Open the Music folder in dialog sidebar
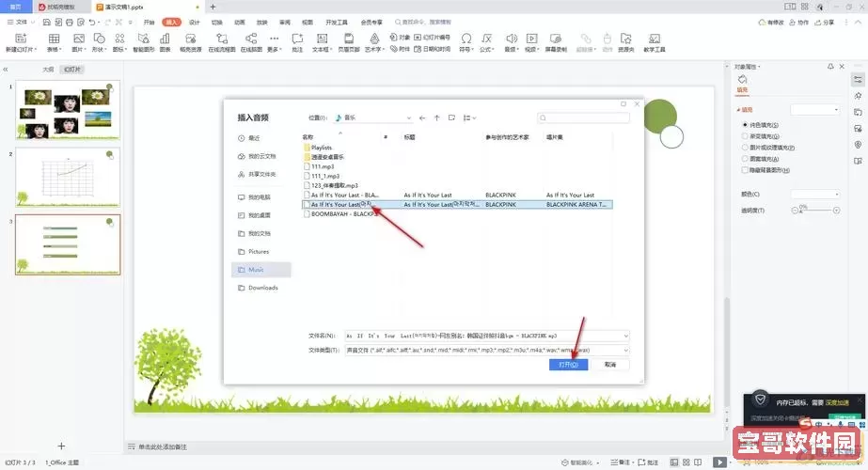Viewport: 868px width, 470px height. (x=261, y=270)
